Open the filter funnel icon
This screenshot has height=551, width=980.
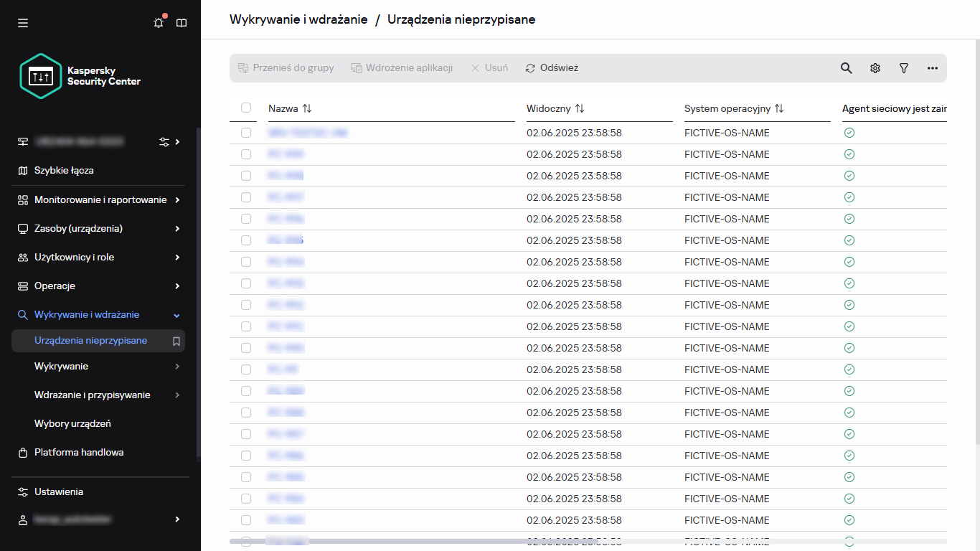tap(904, 68)
